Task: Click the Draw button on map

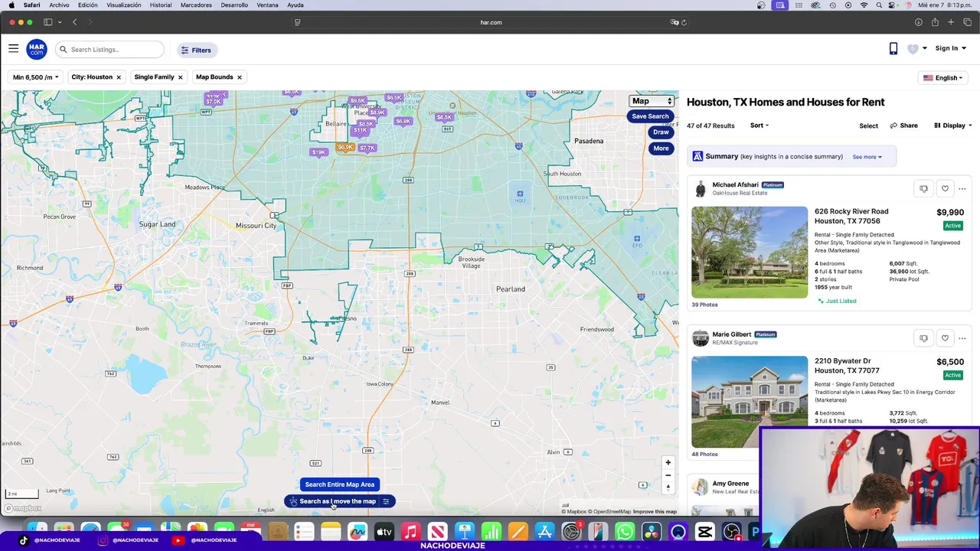Action: point(661,132)
